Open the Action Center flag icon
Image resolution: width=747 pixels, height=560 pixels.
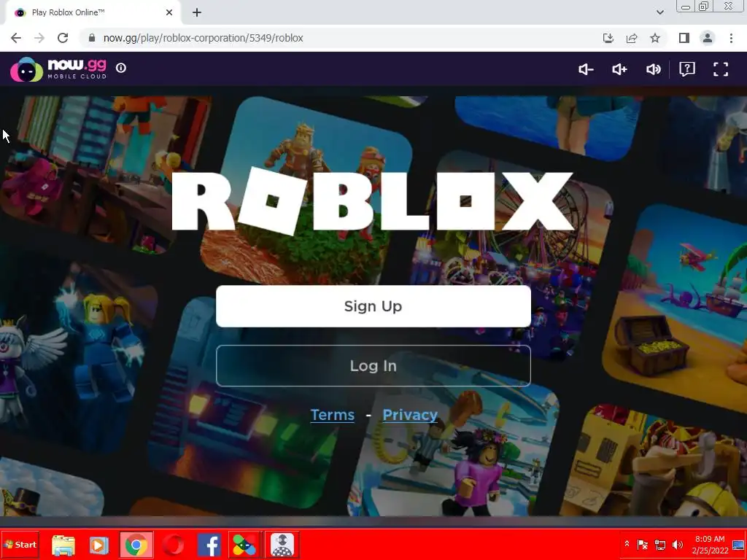click(x=642, y=544)
